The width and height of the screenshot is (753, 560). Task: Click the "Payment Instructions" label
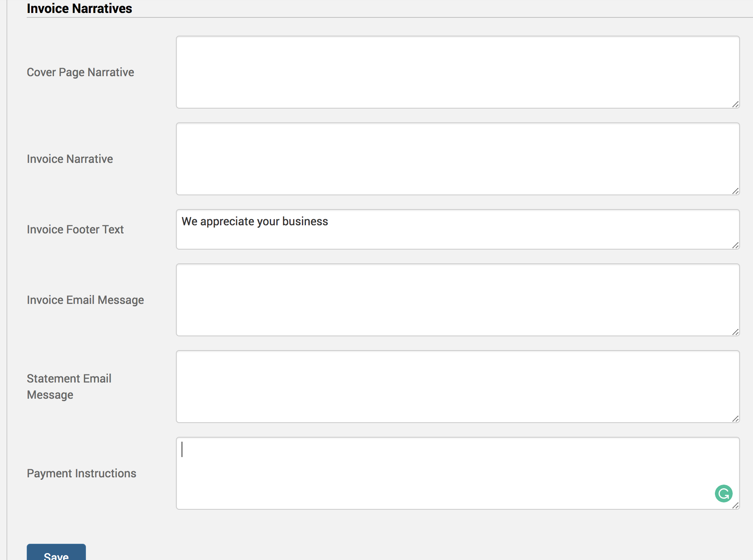point(81,473)
